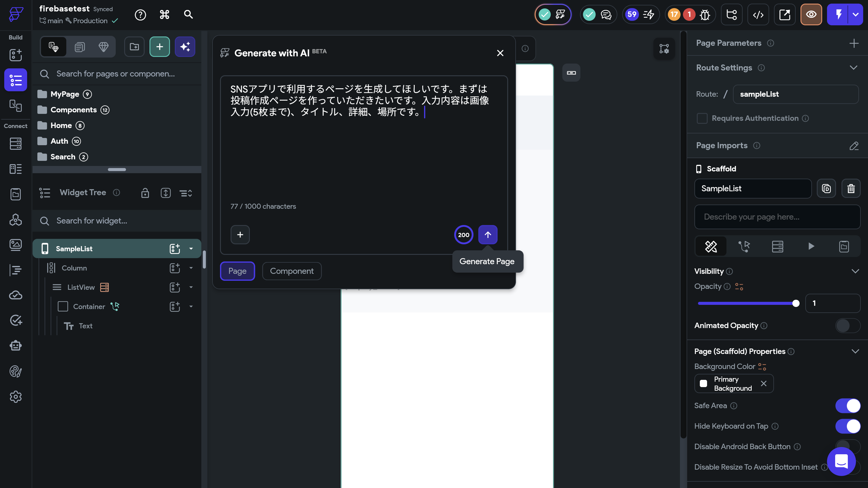Open the Actions editor cursor icon

(x=744, y=246)
